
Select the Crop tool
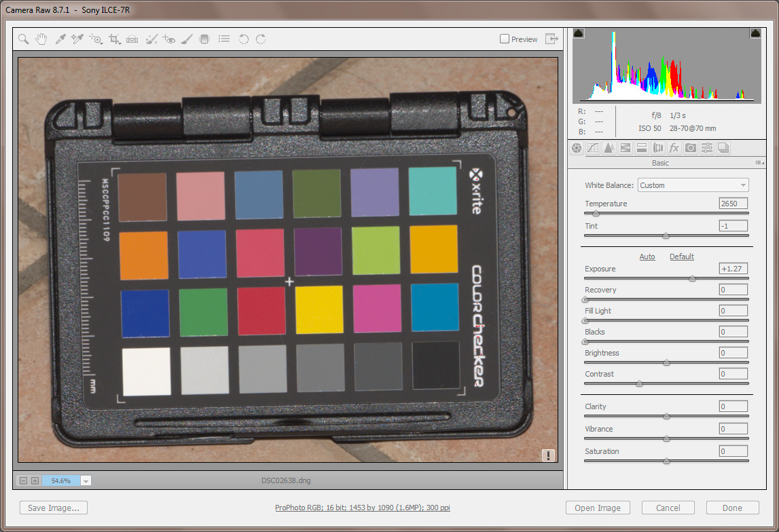pyautogui.click(x=115, y=39)
